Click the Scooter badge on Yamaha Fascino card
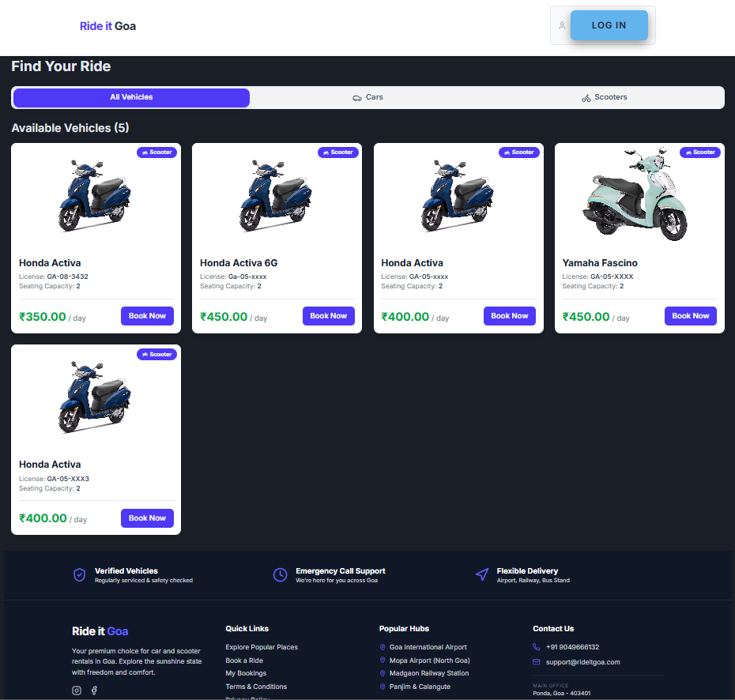Viewport: 735px width, 700px height. 699,152
